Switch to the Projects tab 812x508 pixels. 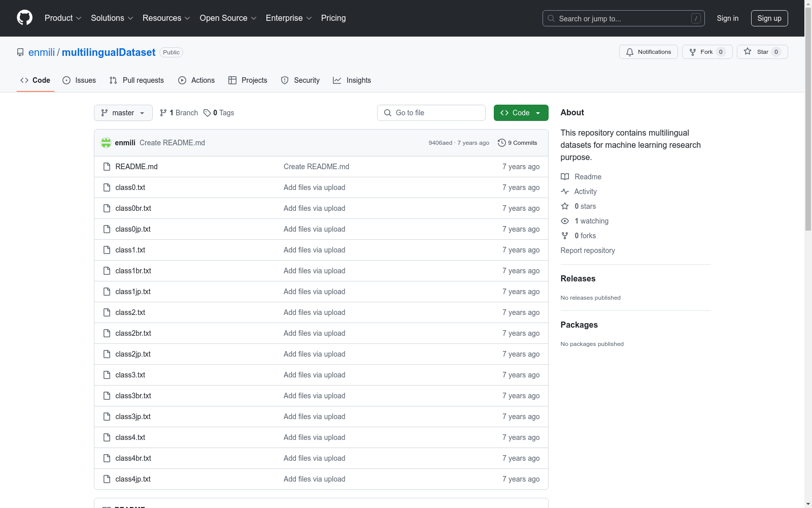tap(248, 80)
